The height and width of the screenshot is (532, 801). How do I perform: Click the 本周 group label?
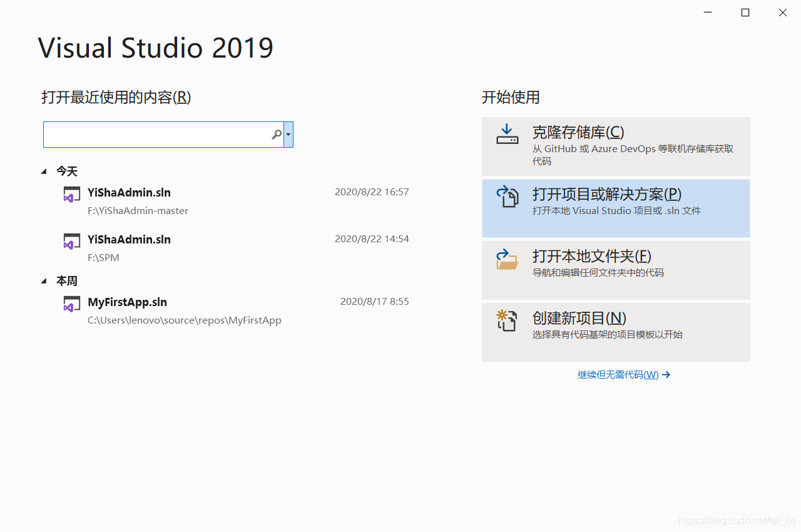[67, 281]
